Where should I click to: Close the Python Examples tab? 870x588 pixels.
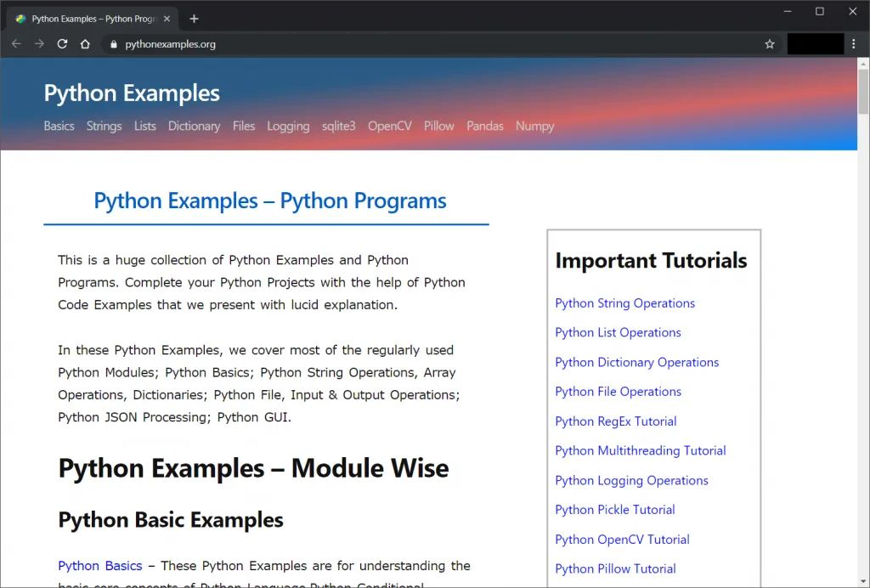click(167, 19)
